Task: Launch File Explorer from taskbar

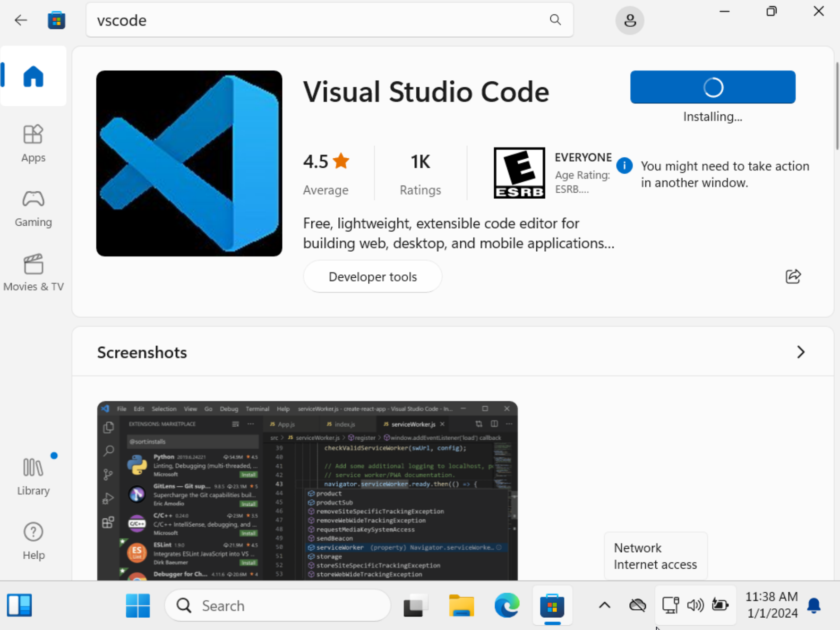Action: coord(461,605)
